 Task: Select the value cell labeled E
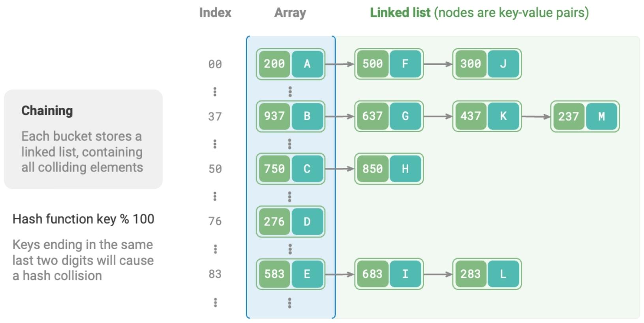[307, 274]
